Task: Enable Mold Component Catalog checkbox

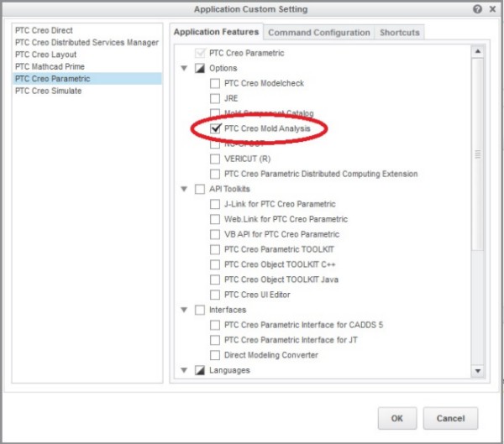Action: point(215,113)
